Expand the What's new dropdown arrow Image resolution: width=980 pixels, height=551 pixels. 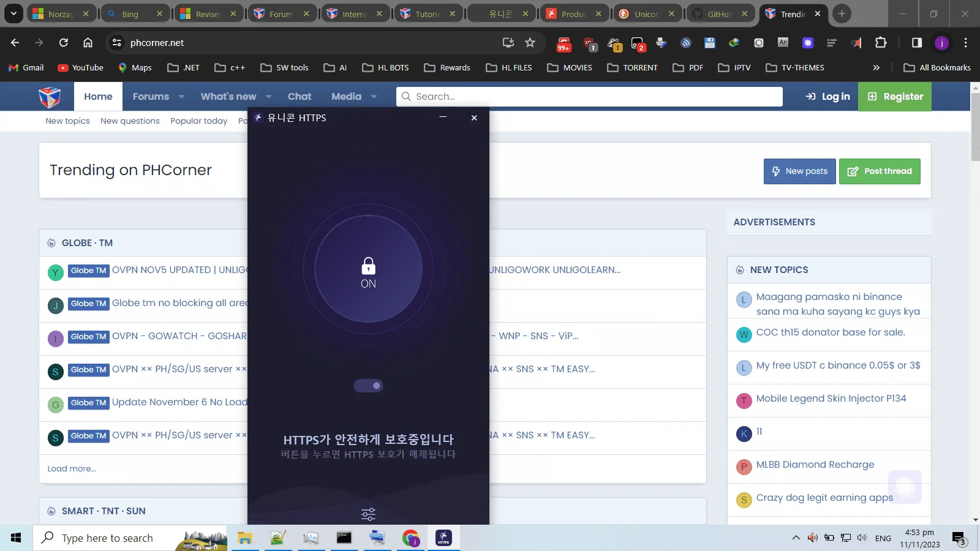point(268,97)
